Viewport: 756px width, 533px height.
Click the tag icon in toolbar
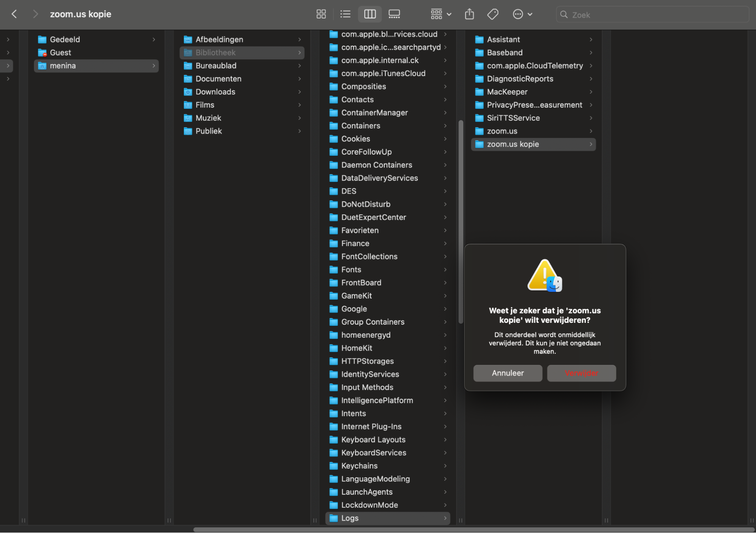coord(492,14)
